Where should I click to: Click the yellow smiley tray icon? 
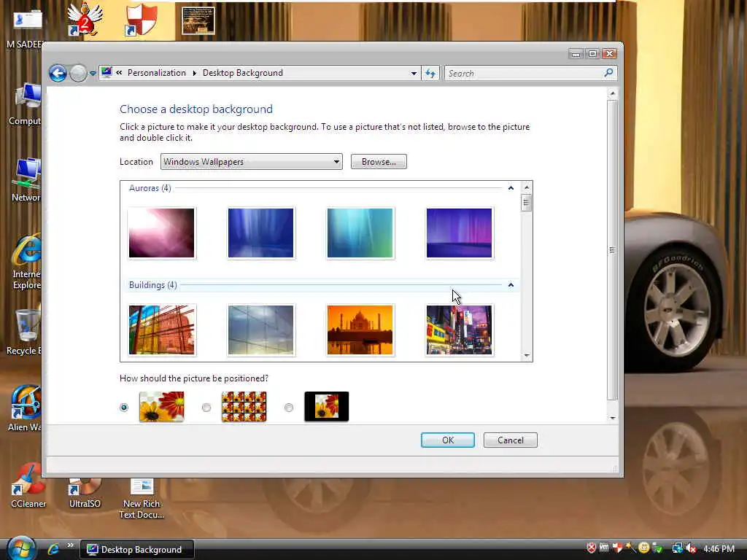[644, 548]
